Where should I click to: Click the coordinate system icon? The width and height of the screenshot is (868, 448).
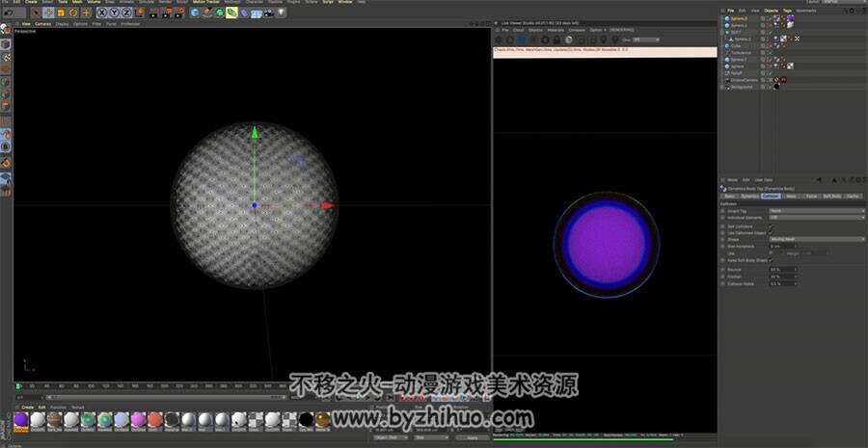click(x=140, y=13)
